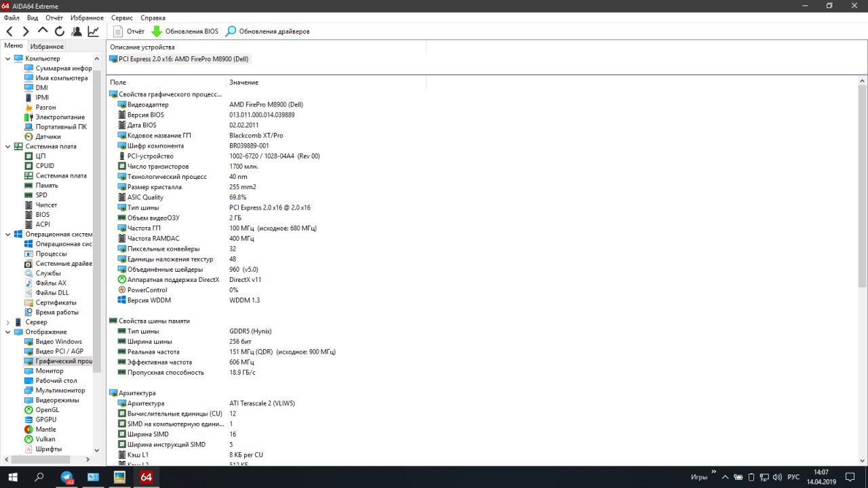Viewport: 868px width, 488px height.
Task: Switch to the Избранное sidebar tab
Action: click(47, 46)
